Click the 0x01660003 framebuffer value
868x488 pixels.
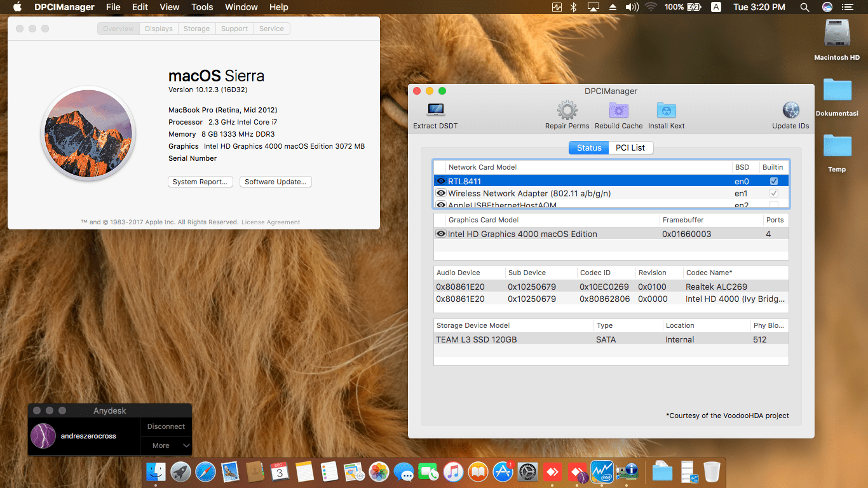[687, 234]
